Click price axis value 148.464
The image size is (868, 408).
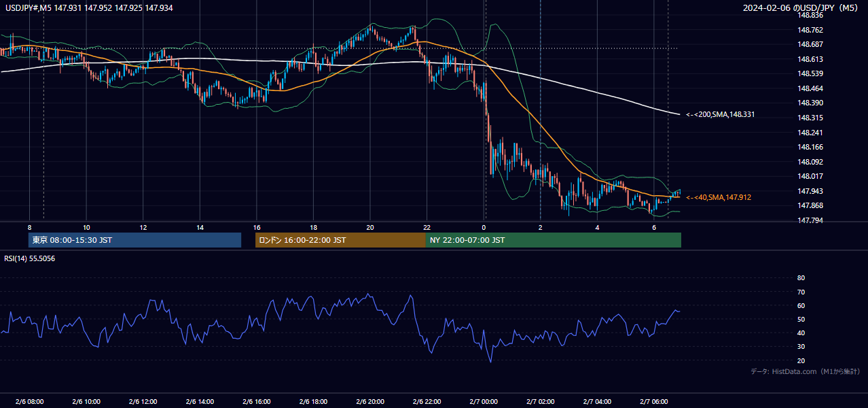tap(810, 88)
